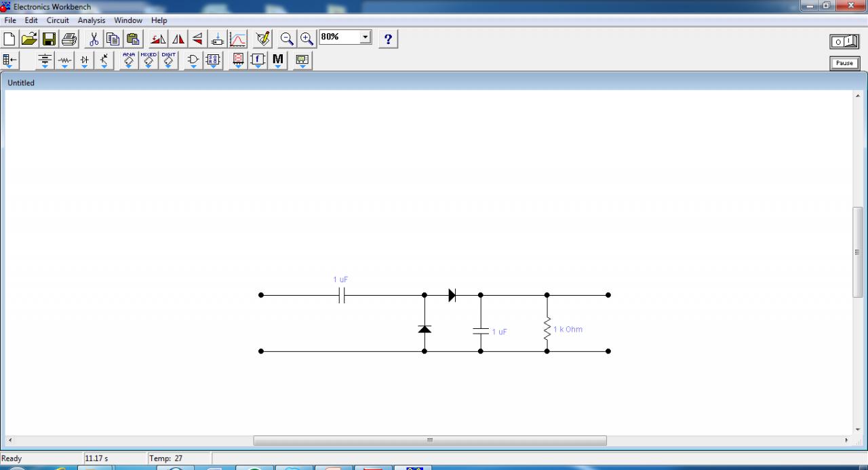Open the Favorites parts bin
The width and height of the screenshot is (868, 470).
10,61
